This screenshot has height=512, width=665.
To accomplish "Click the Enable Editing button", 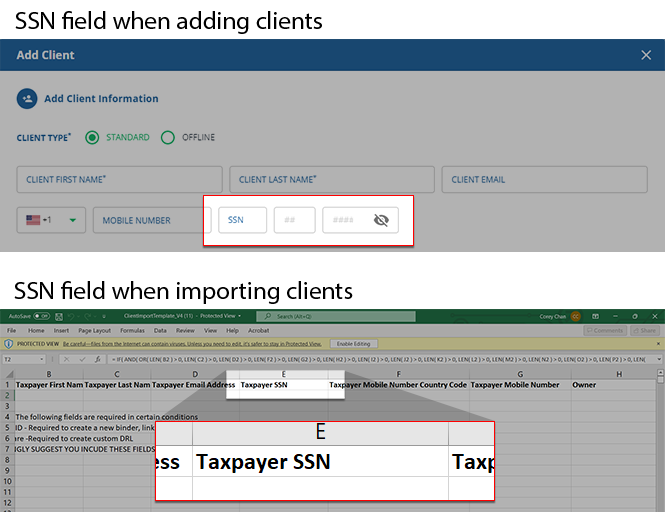I will pyautogui.click(x=351, y=343).
